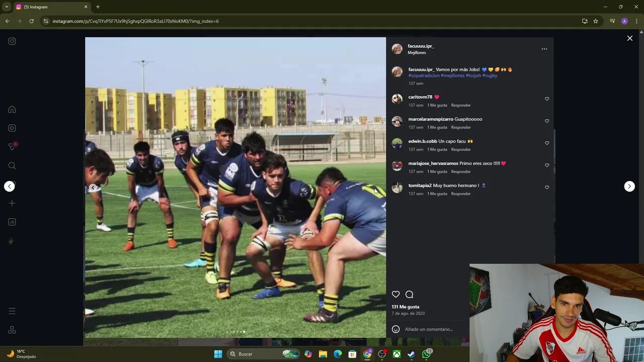Click facuuuu.ipr_ avatar in post header
Image resolution: width=644 pixels, height=362 pixels.
(397, 49)
